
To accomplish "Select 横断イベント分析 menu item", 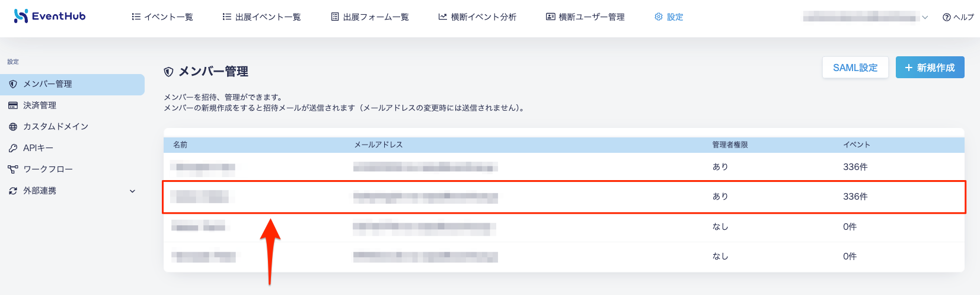I will tap(477, 17).
